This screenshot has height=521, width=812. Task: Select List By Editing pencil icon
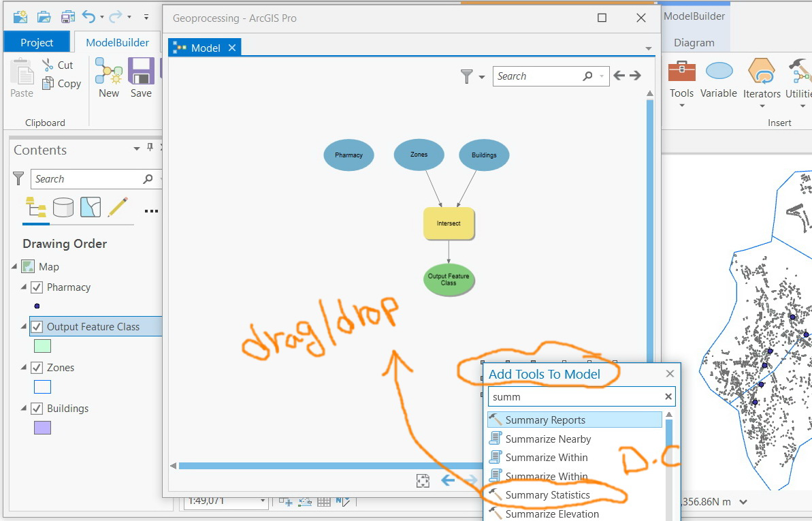118,207
